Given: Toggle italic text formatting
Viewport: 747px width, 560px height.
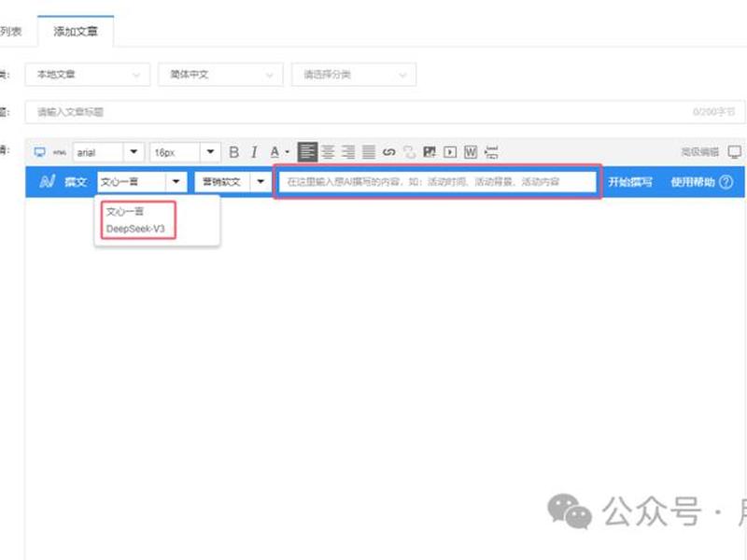Looking at the screenshot, I should pyautogui.click(x=254, y=152).
